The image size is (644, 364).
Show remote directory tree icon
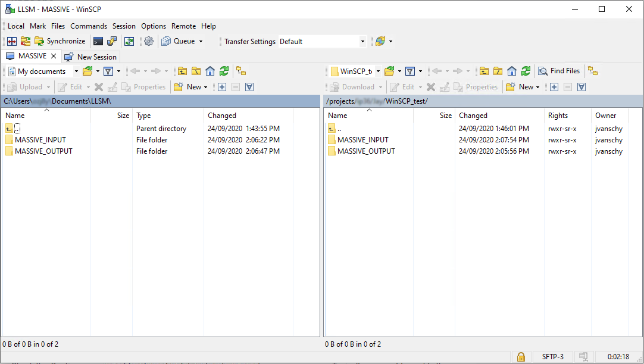point(593,71)
